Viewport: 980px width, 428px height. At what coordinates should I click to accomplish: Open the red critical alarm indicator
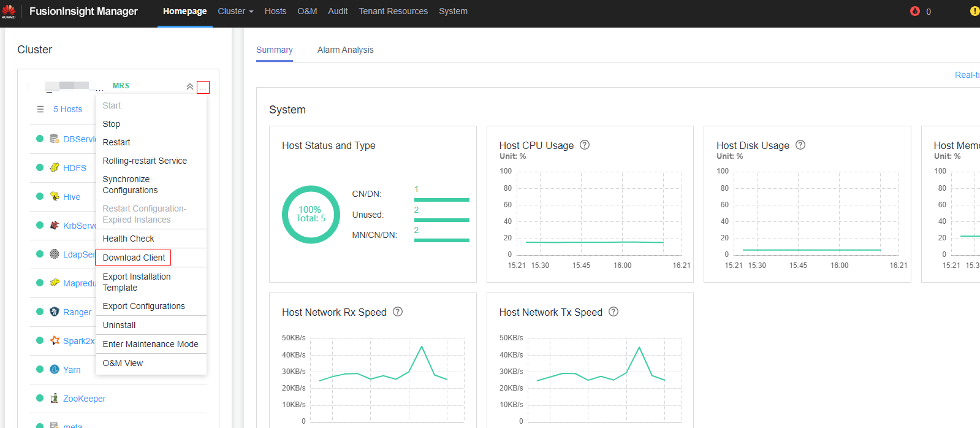[915, 11]
